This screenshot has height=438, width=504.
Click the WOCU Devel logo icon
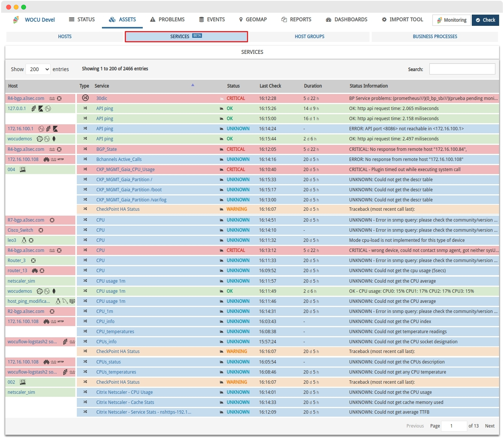coord(16,20)
